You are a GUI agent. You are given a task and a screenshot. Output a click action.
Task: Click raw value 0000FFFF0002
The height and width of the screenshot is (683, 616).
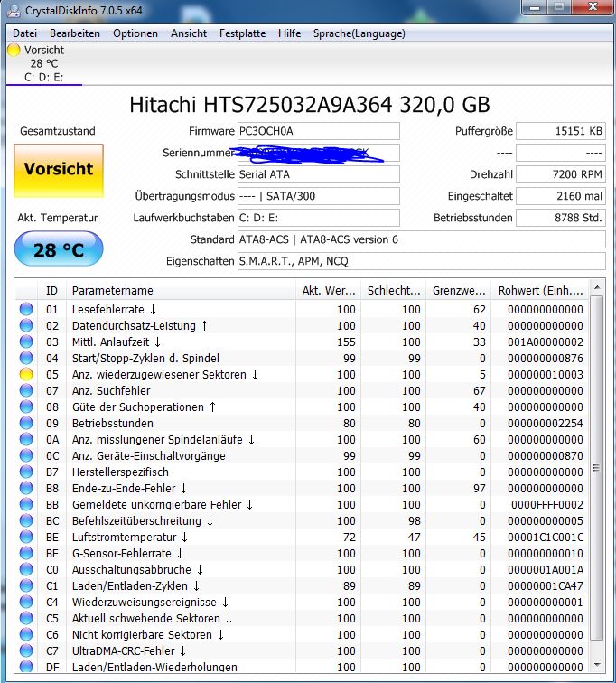pyautogui.click(x=546, y=504)
